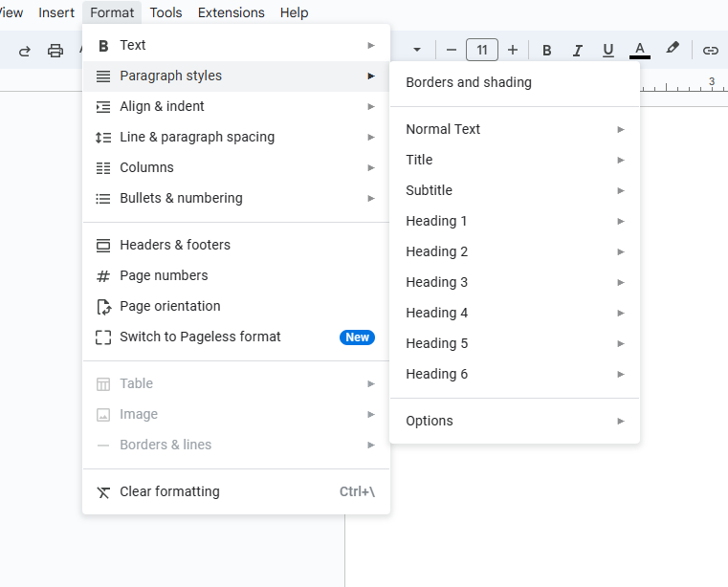
Task: Open the Insert menu
Action: point(56,12)
